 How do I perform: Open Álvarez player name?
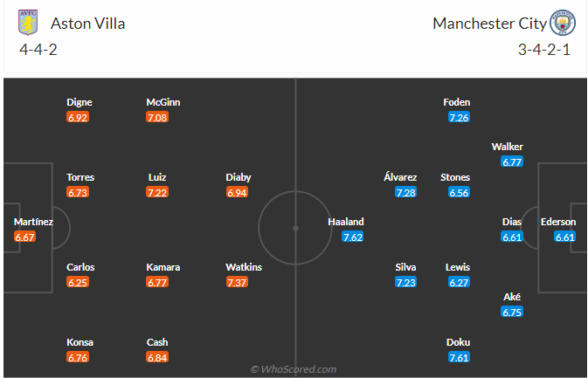(400, 177)
